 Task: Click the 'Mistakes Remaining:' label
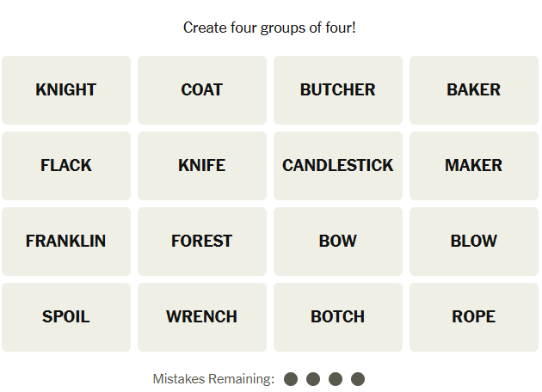click(213, 379)
